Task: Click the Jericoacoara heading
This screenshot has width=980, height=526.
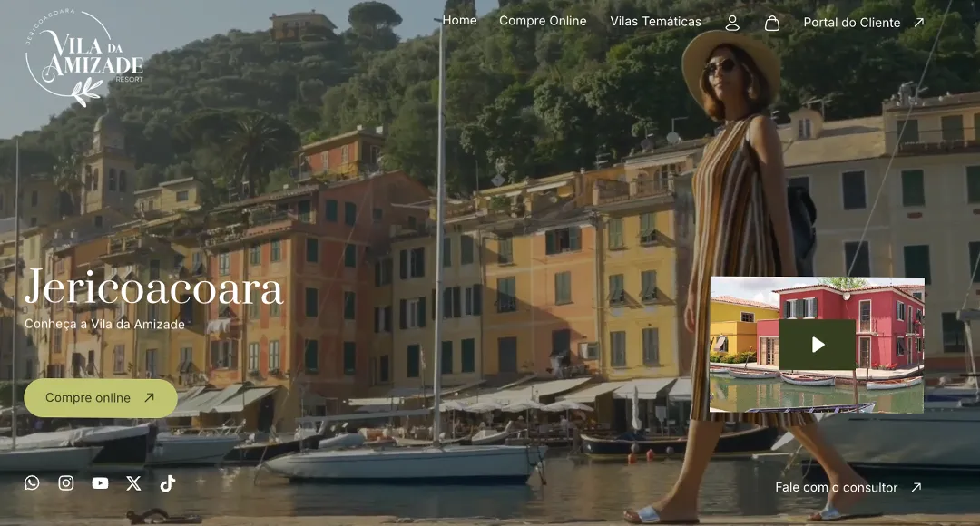Action: (153, 288)
